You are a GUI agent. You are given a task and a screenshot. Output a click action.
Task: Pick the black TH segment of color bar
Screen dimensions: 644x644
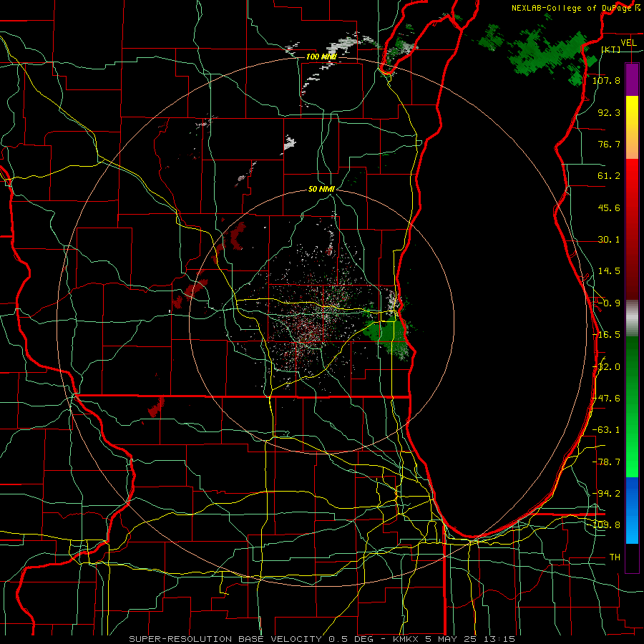click(632, 557)
